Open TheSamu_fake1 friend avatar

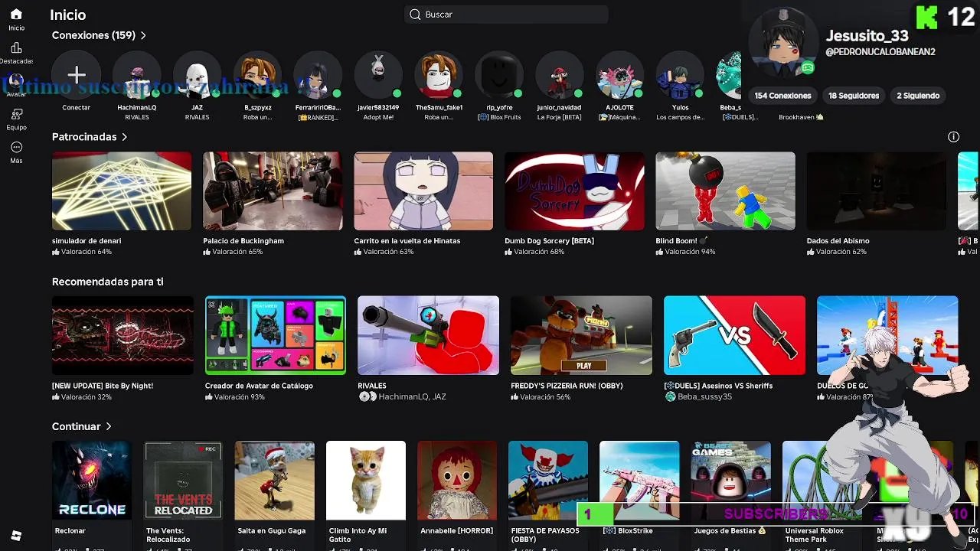[x=439, y=74]
